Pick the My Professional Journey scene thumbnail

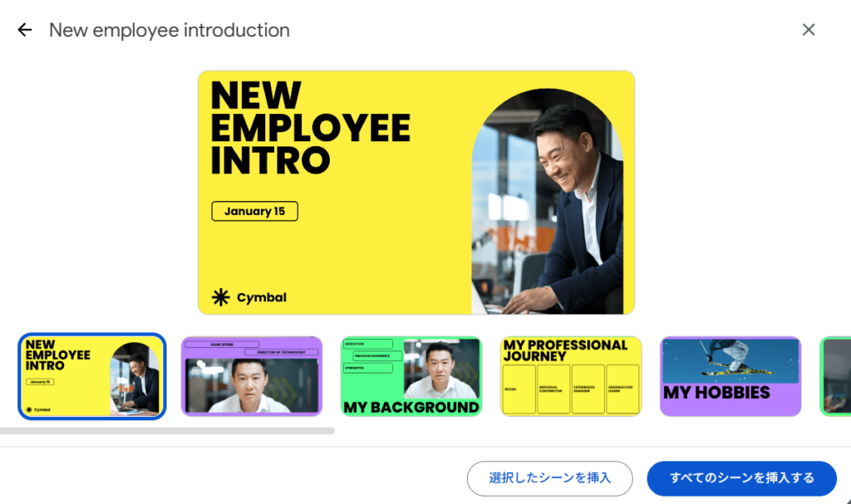coord(571,376)
